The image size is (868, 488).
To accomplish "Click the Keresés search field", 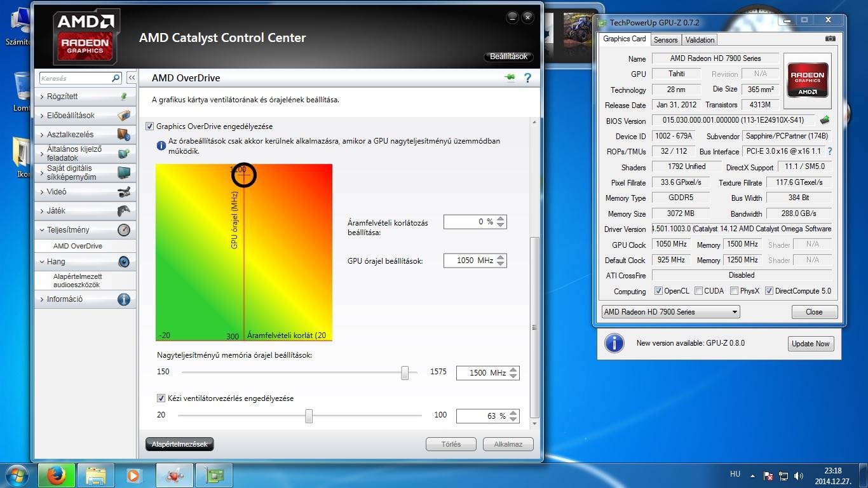I will (x=76, y=78).
